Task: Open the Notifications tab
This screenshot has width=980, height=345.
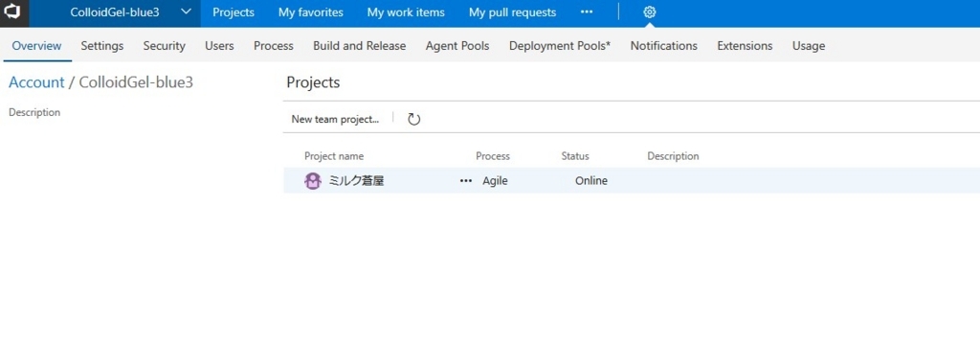Action: (664, 46)
